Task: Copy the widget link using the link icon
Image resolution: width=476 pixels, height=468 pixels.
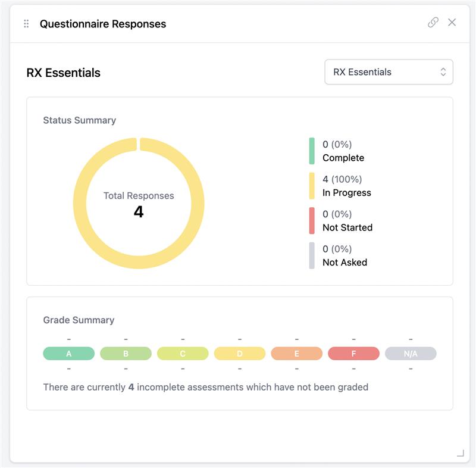Action: pyautogui.click(x=433, y=23)
